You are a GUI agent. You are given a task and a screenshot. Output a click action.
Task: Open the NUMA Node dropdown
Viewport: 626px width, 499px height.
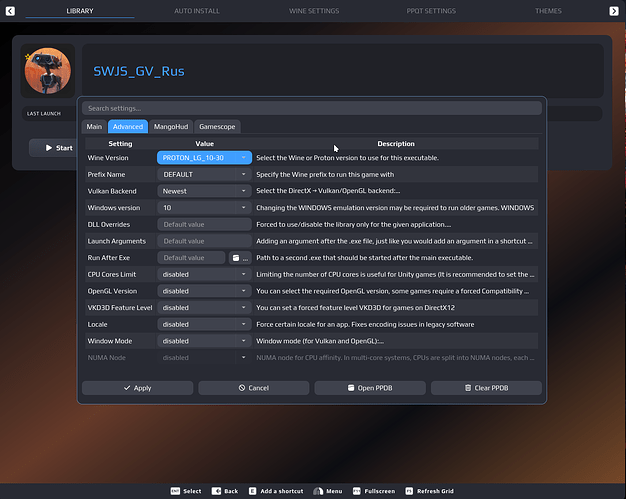(x=204, y=358)
